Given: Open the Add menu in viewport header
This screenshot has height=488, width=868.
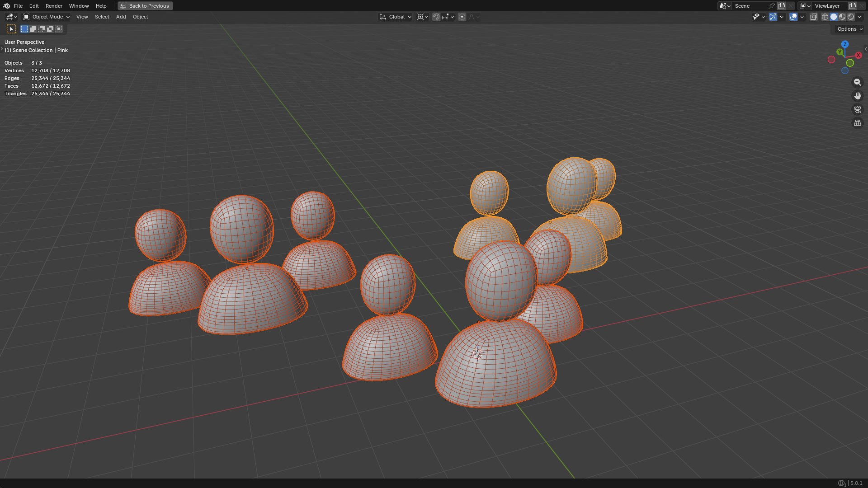Looking at the screenshot, I should (121, 17).
